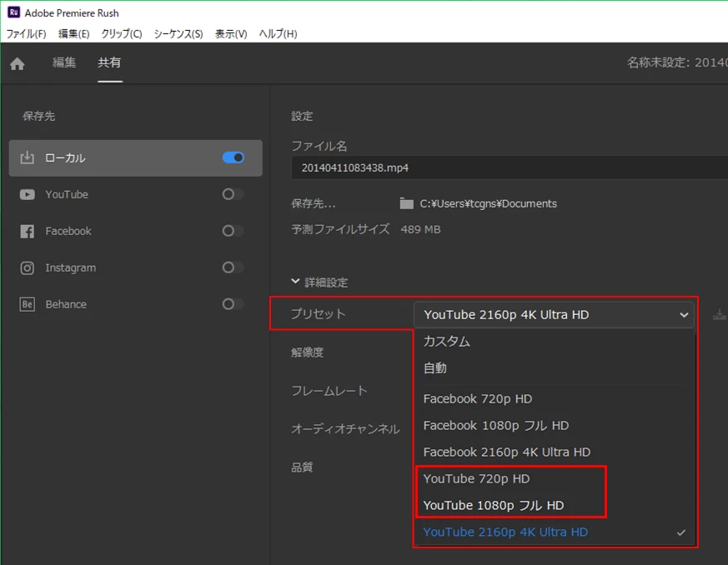This screenshot has width=728, height=565.
Task: Collapse the 詳細設定 section chevron
Action: (x=295, y=282)
